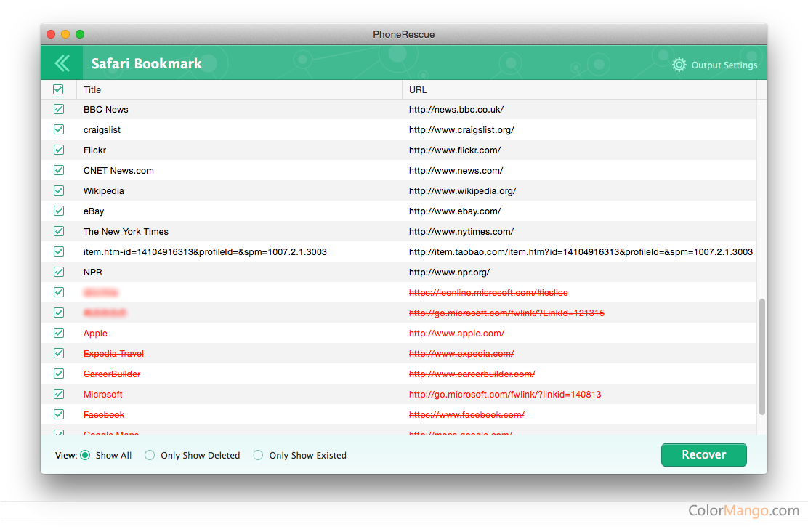This screenshot has height=532, width=808.
Task: Choose Only Show Existed view option
Action: [x=258, y=456]
